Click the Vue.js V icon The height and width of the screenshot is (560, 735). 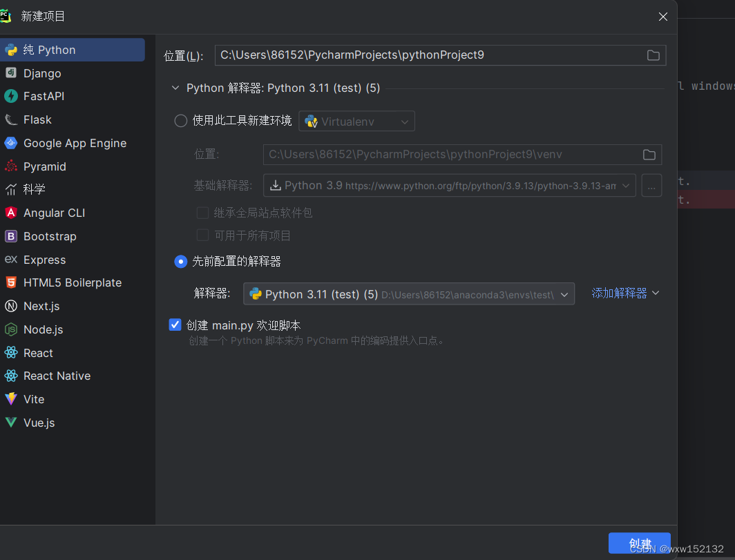click(x=11, y=422)
